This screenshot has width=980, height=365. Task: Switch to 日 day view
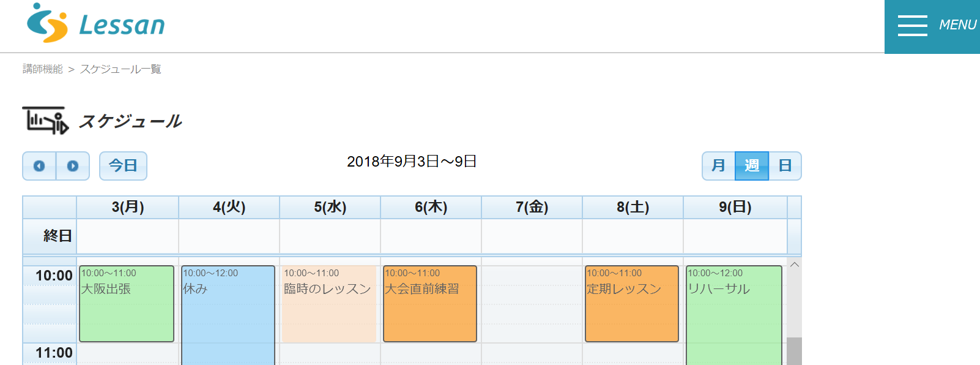(785, 166)
